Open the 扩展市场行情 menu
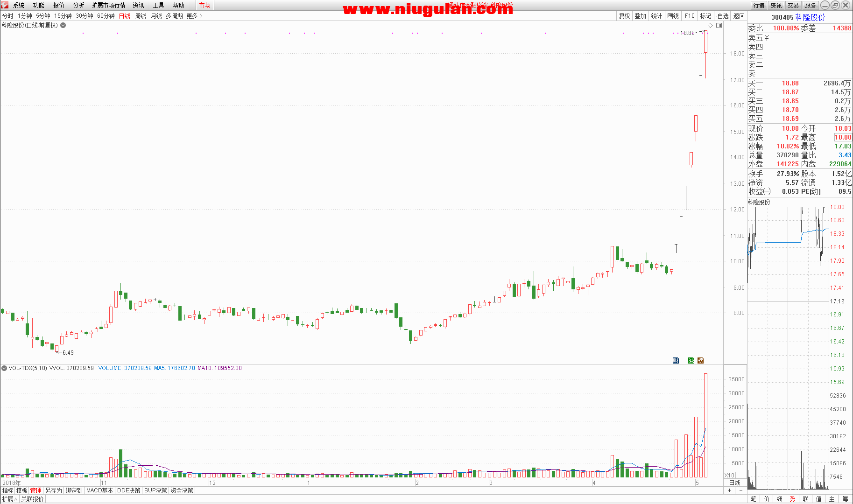853x504 pixels. pyautogui.click(x=109, y=5)
